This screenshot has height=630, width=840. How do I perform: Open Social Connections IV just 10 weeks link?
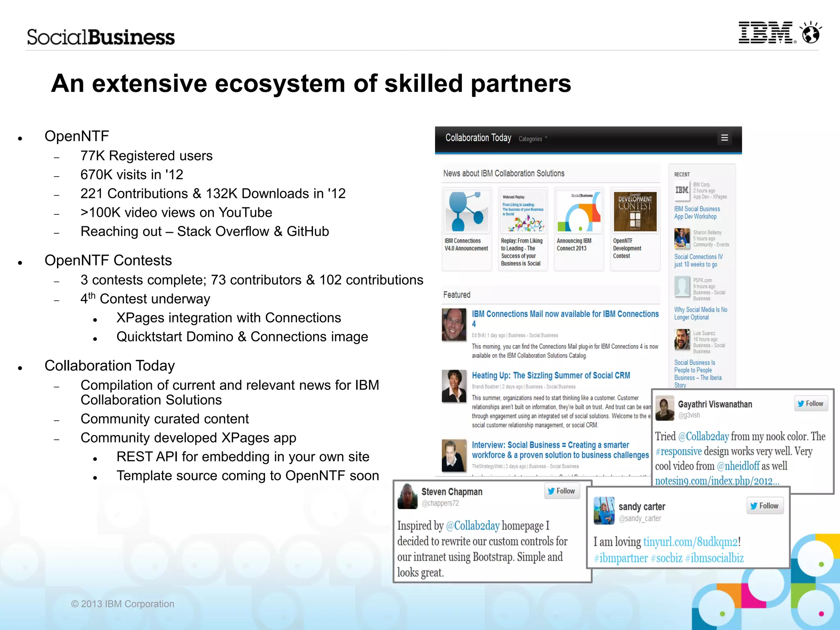point(698,261)
